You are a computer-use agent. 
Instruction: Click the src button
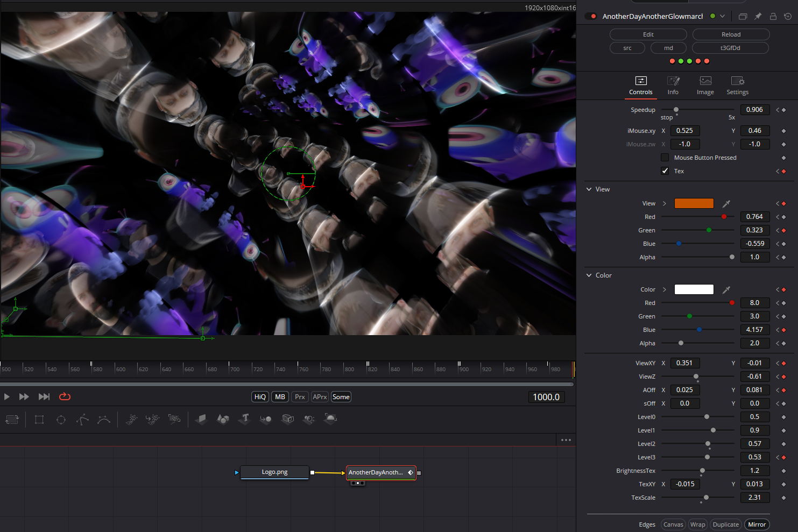627,48
